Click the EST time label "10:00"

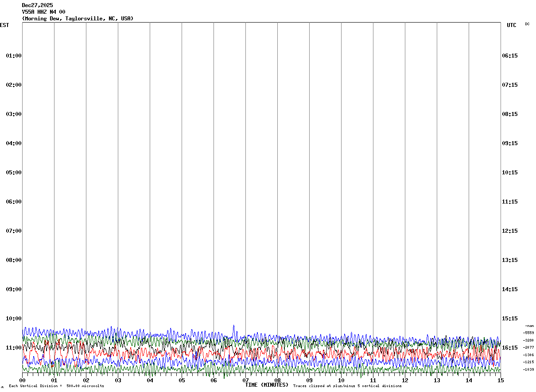[x=14, y=319]
